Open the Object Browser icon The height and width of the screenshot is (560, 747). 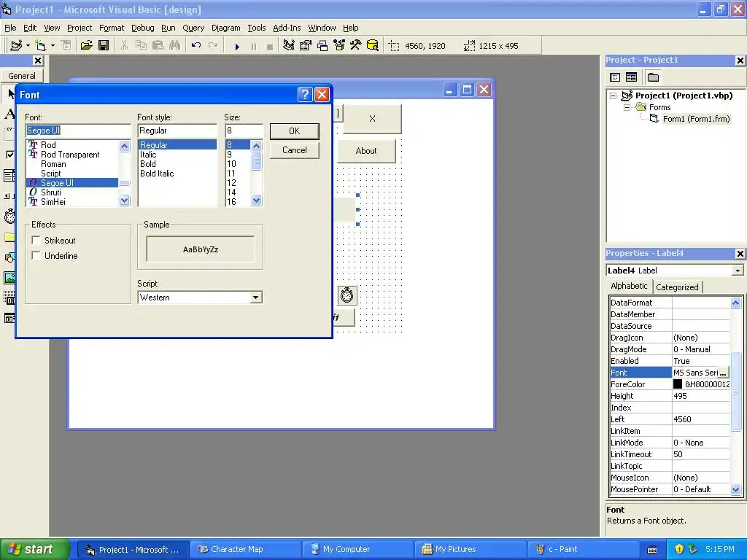[x=339, y=45]
